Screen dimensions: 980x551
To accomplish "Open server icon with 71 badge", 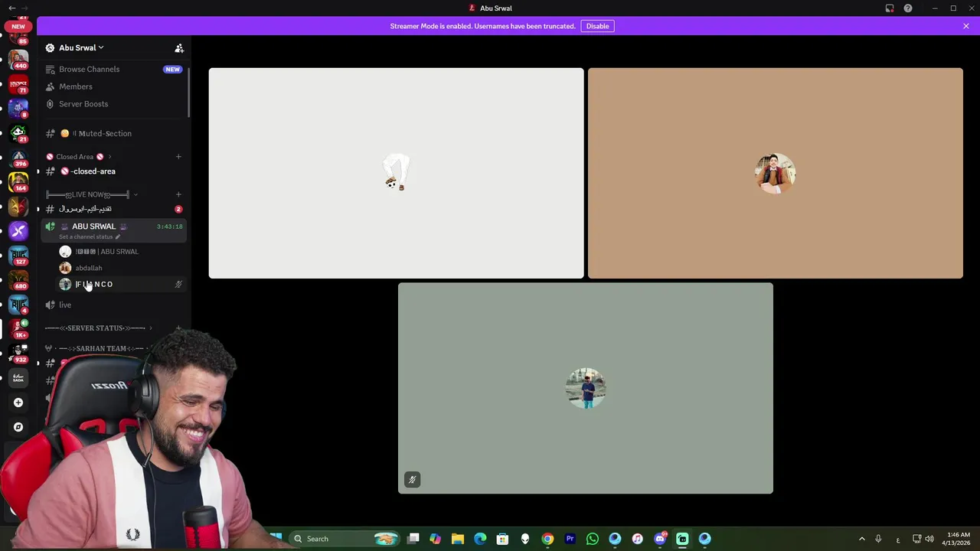I will (18, 83).
